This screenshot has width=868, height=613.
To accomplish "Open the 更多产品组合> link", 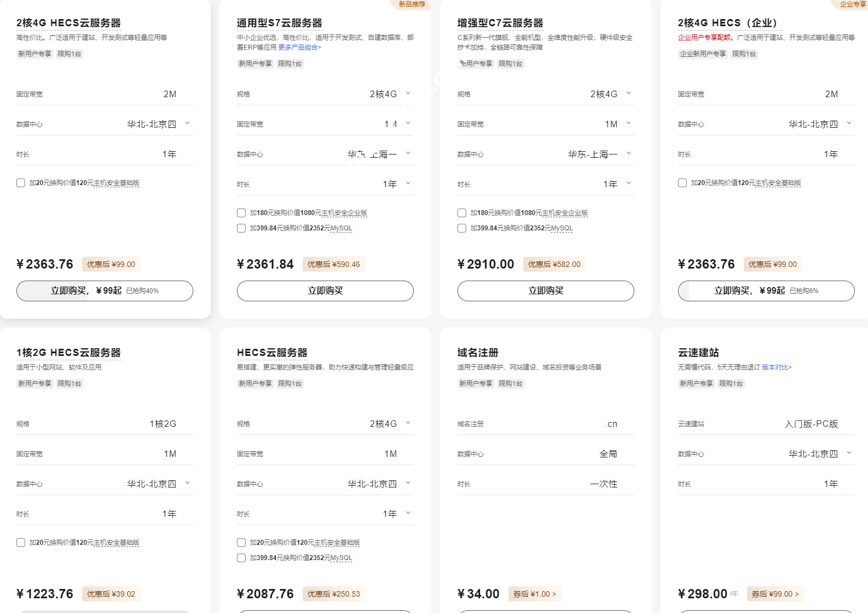I will tap(300, 47).
